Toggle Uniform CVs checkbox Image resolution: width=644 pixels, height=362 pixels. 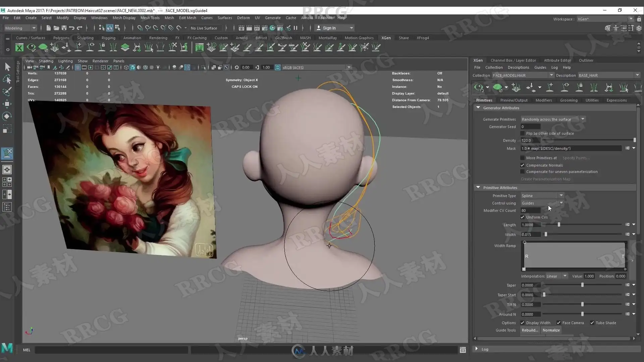point(523,217)
